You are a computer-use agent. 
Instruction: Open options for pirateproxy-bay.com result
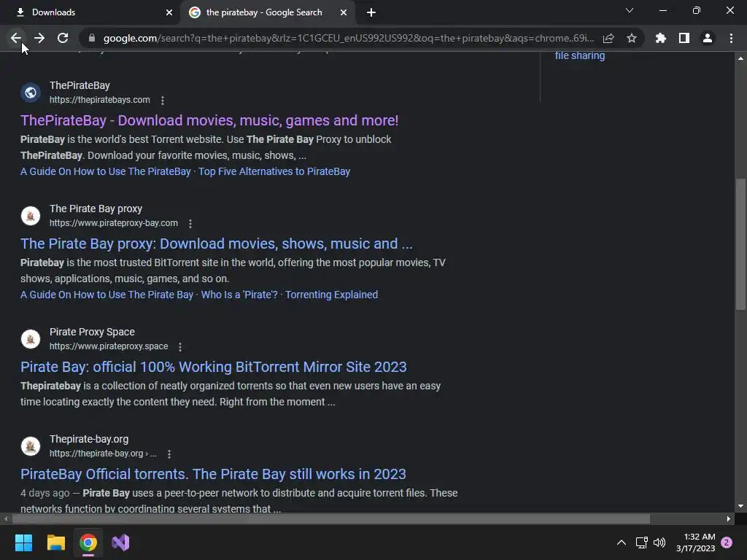coord(190,223)
